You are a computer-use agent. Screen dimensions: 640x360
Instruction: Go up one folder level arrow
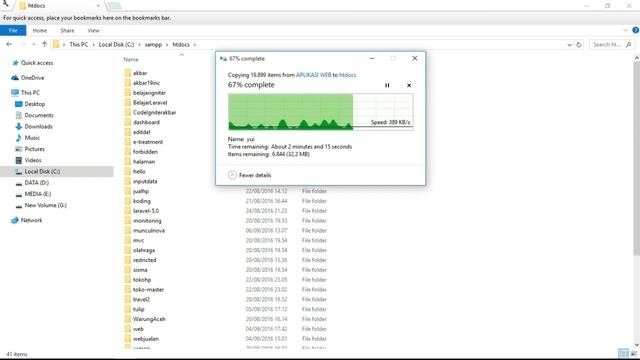point(44,44)
